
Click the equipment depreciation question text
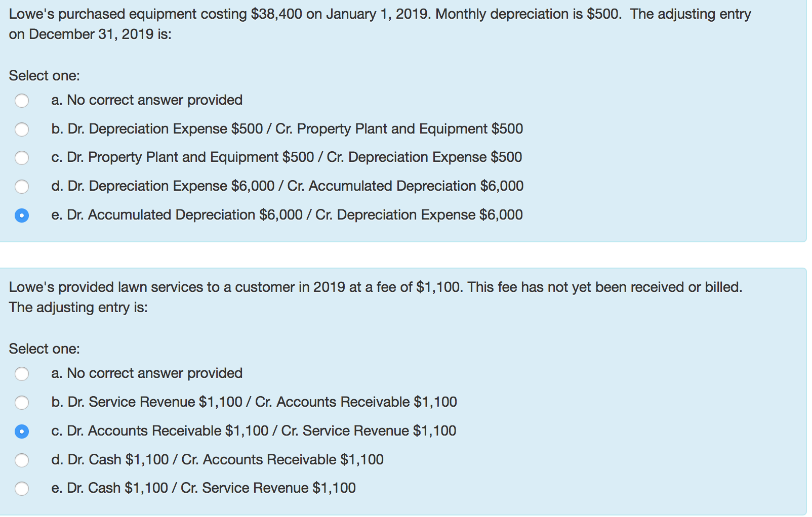380,24
